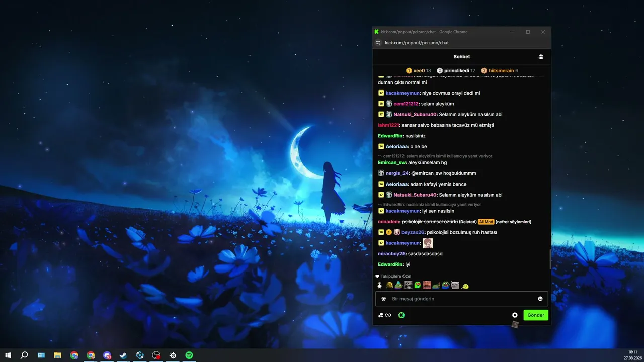Insert the green heart-eyes emote

click(417, 285)
